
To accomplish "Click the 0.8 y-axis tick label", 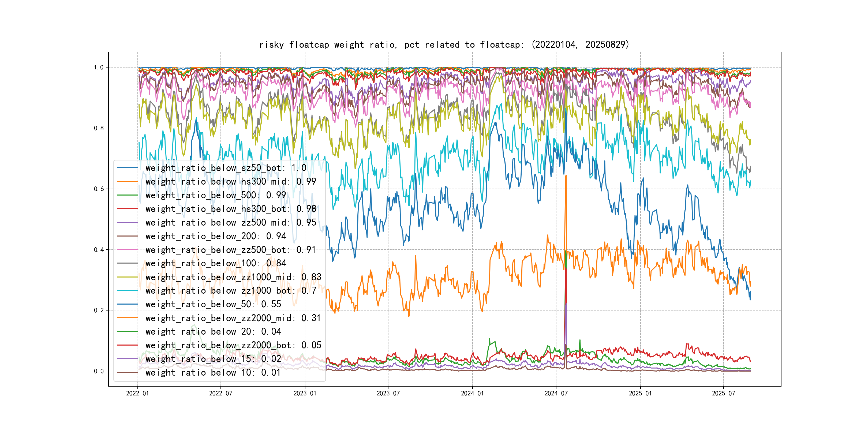I will 99,128.
